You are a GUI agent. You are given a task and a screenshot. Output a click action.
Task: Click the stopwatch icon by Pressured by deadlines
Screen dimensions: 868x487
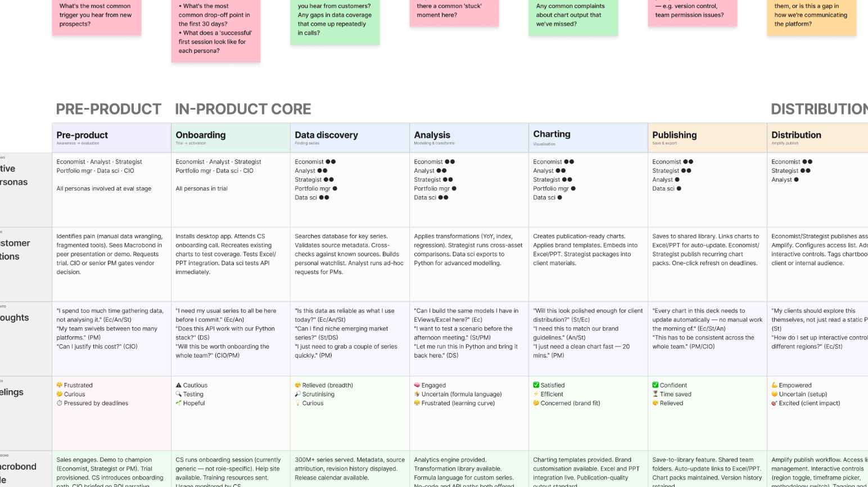(x=60, y=403)
